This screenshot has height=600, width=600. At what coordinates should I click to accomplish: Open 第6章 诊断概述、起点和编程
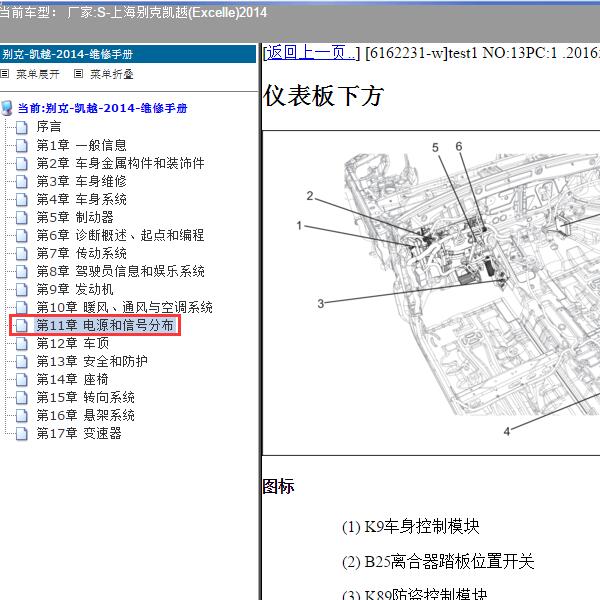[121, 235]
